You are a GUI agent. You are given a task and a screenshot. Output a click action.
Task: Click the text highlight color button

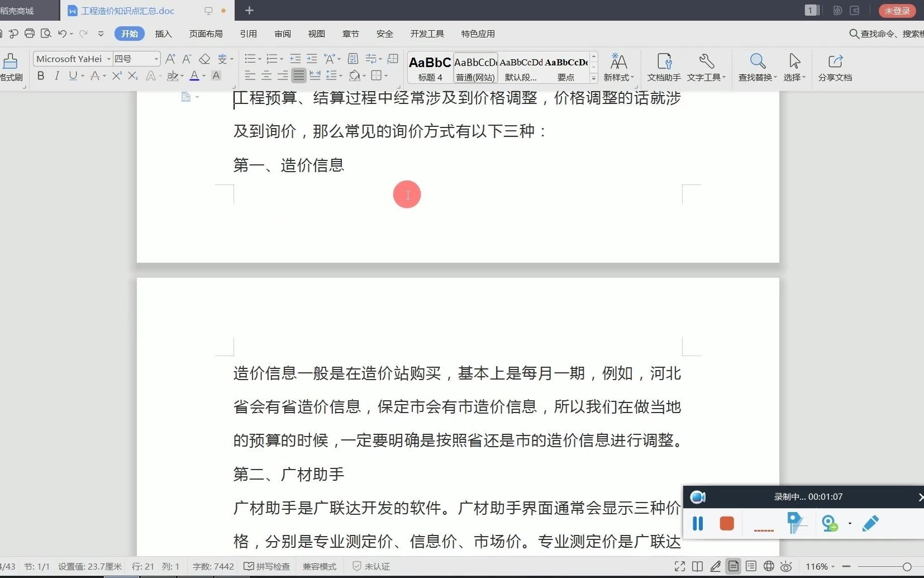[x=173, y=75]
